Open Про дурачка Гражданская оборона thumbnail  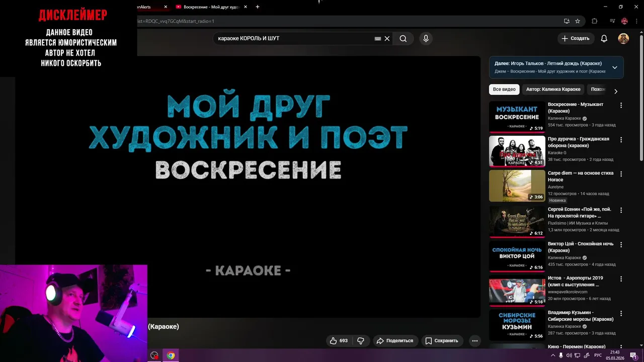tap(517, 151)
